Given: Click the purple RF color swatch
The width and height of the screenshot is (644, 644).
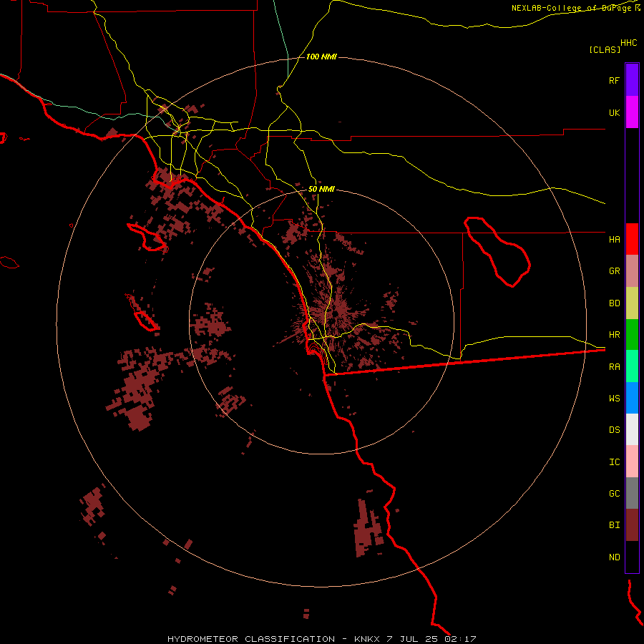Looking at the screenshot, I should pos(632,80).
